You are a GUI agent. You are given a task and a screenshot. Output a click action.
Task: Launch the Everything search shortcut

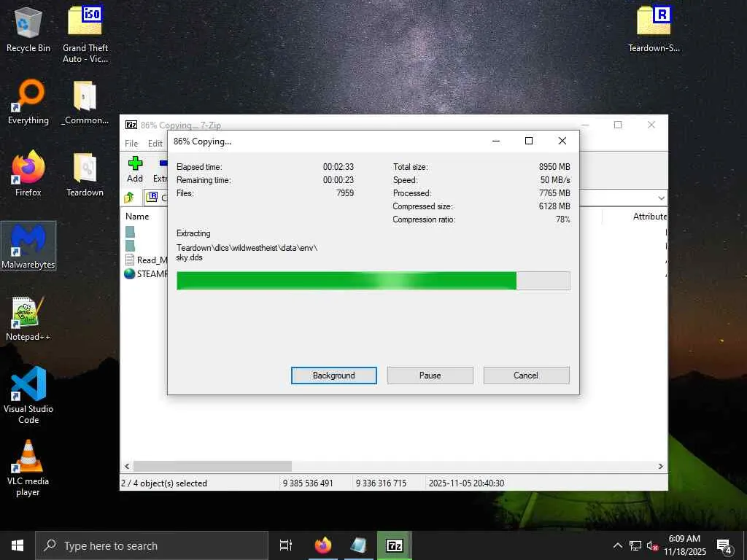[28, 102]
